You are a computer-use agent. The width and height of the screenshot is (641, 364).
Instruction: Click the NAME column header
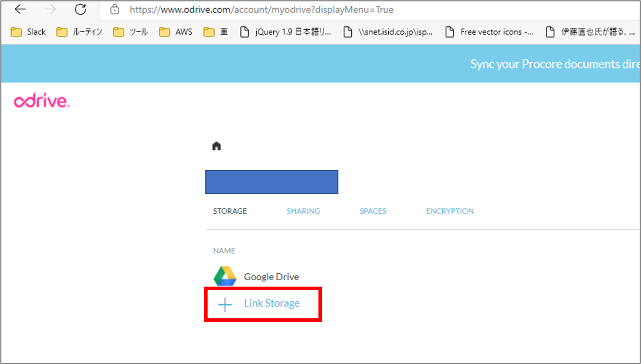[224, 251]
